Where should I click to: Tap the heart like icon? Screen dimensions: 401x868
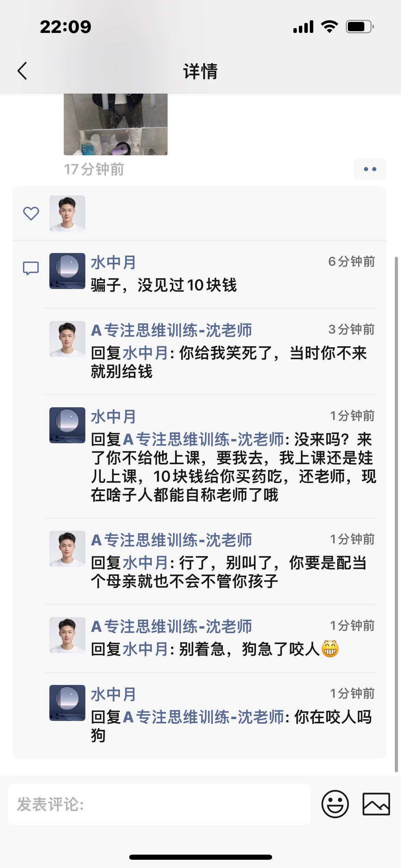point(31,214)
